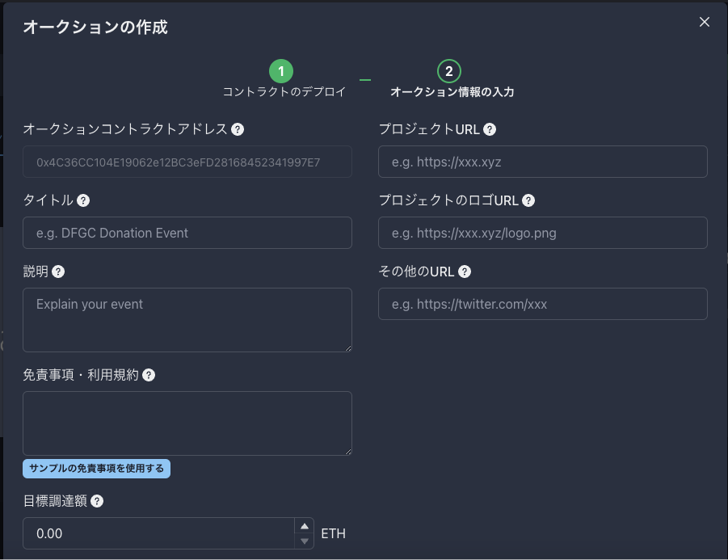Image resolution: width=728 pixels, height=560 pixels.
Task: Click help icon beside タイトル label
Action: pos(83,200)
